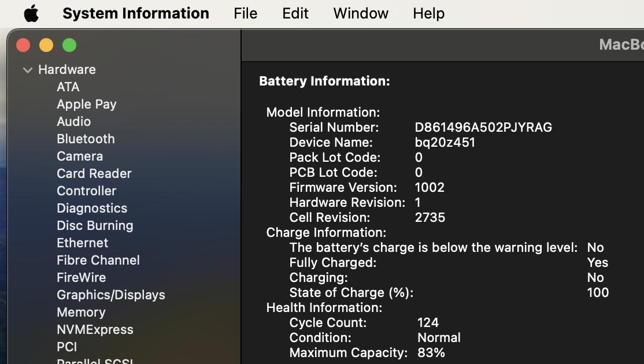Screen dimensions: 644x364
Task: Select FireWire in the sidebar
Action: pos(82,277)
